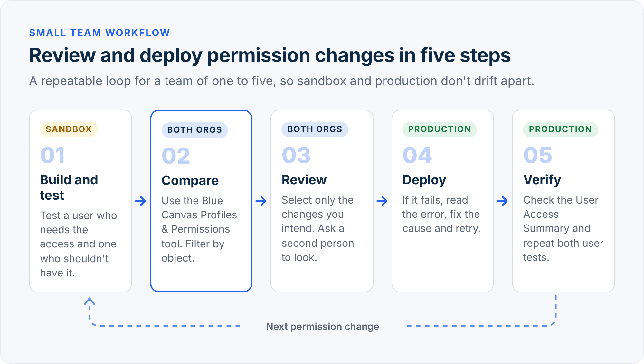This screenshot has width=644, height=364.
Task: Select the SANDBOX badge
Action: (69, 129)
